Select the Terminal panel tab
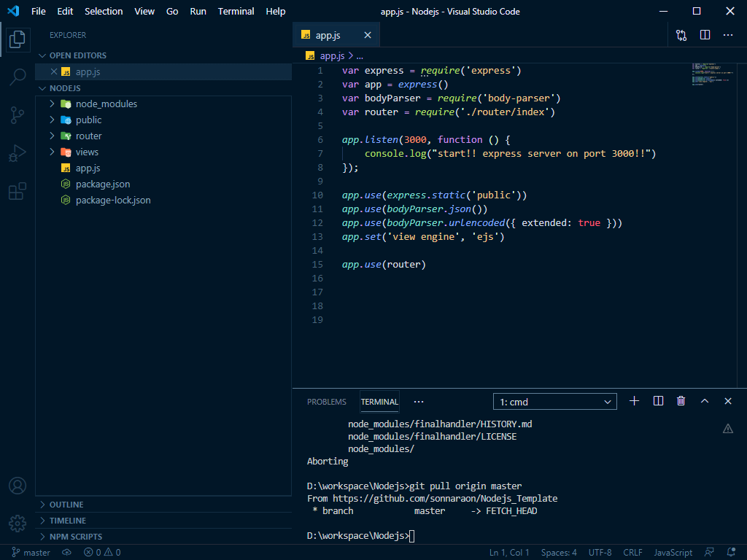The image size is (747, 560). tap(379, 402)
